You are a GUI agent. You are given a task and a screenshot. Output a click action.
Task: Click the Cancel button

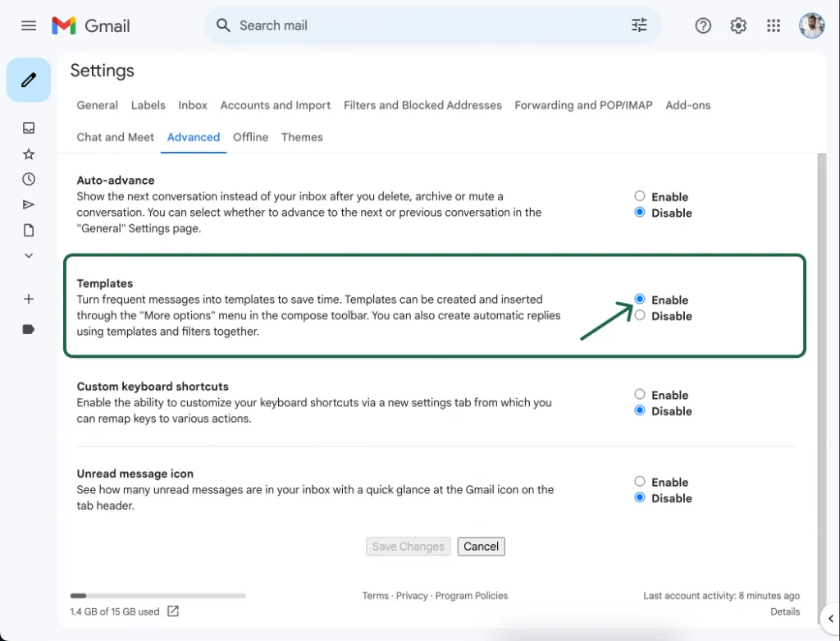481,546
